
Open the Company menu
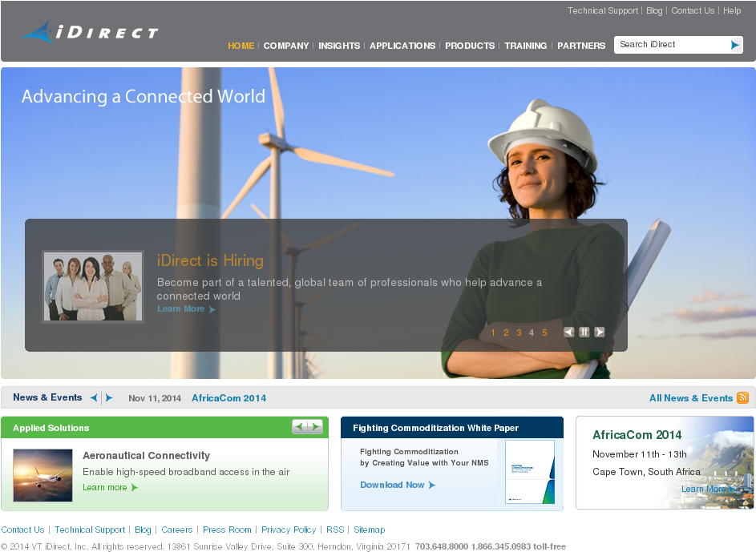pos(286,46)
